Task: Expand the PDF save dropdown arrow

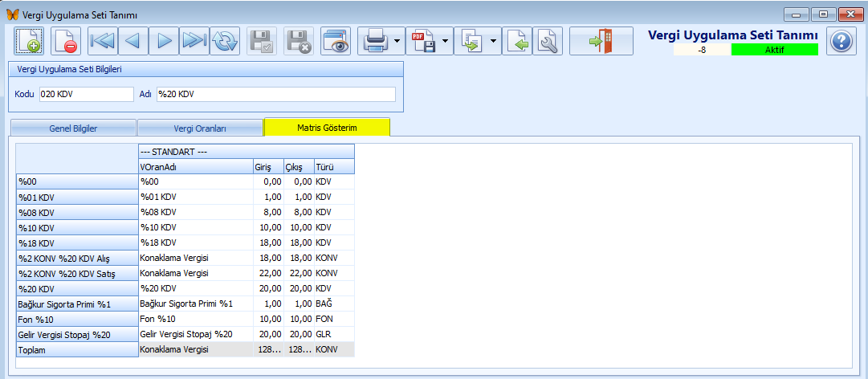Action: click(446, 41)
